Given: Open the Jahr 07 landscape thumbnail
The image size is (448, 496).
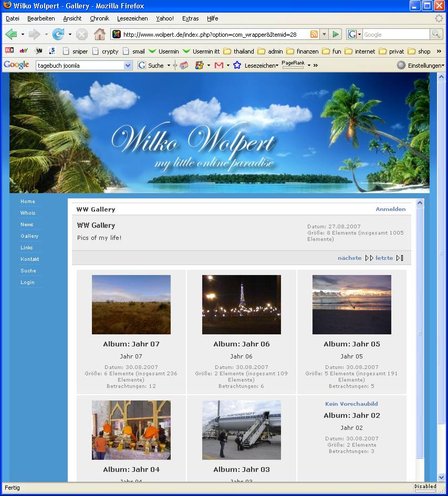Looking at the screenshot, I should coord(131,304).
